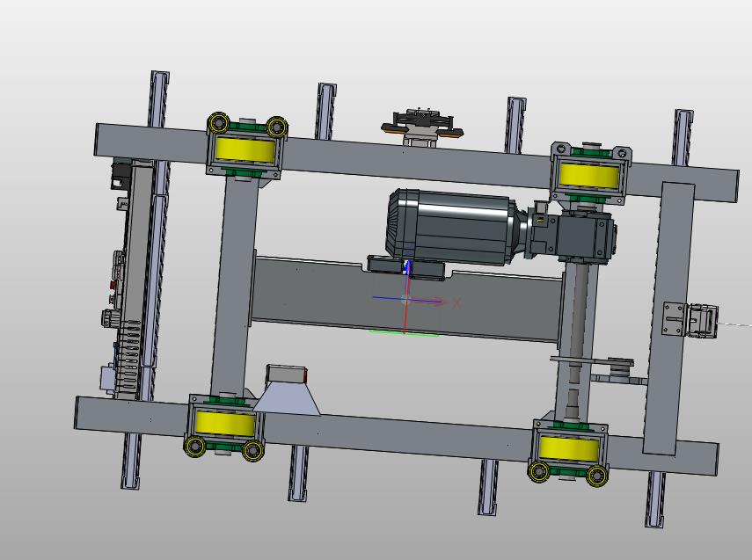This screenshot has height=560, width=752.
Task: Click the red X axis label
Action: [x=456, y=302]
